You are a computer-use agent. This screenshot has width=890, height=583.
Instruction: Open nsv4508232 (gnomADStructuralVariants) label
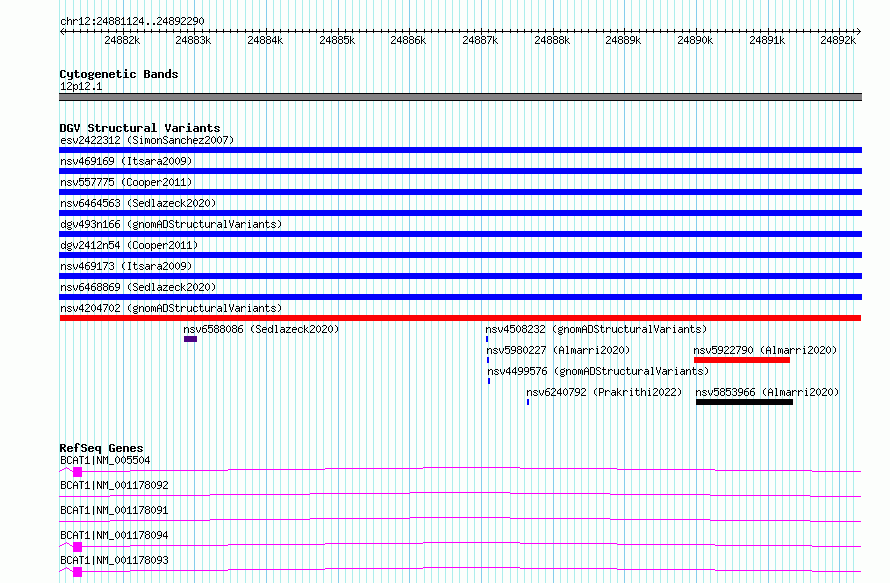pyautogui.click(x=596, y=329)
